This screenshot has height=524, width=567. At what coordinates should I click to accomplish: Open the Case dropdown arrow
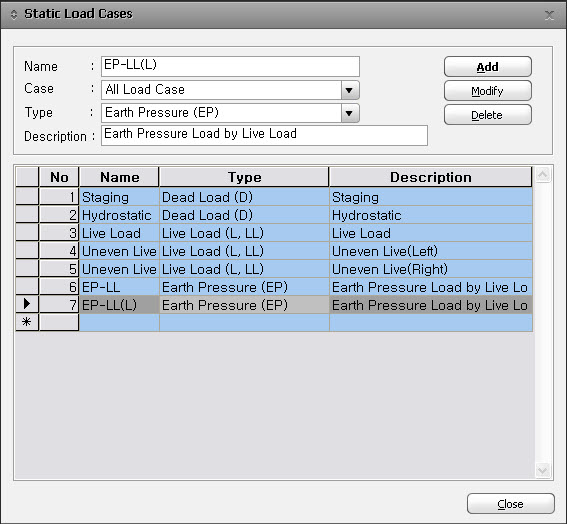pos(350,90)
